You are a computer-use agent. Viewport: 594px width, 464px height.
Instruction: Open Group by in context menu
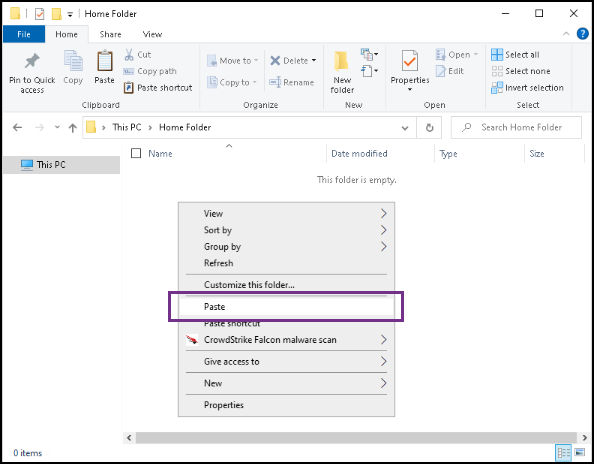pos(286,247)
